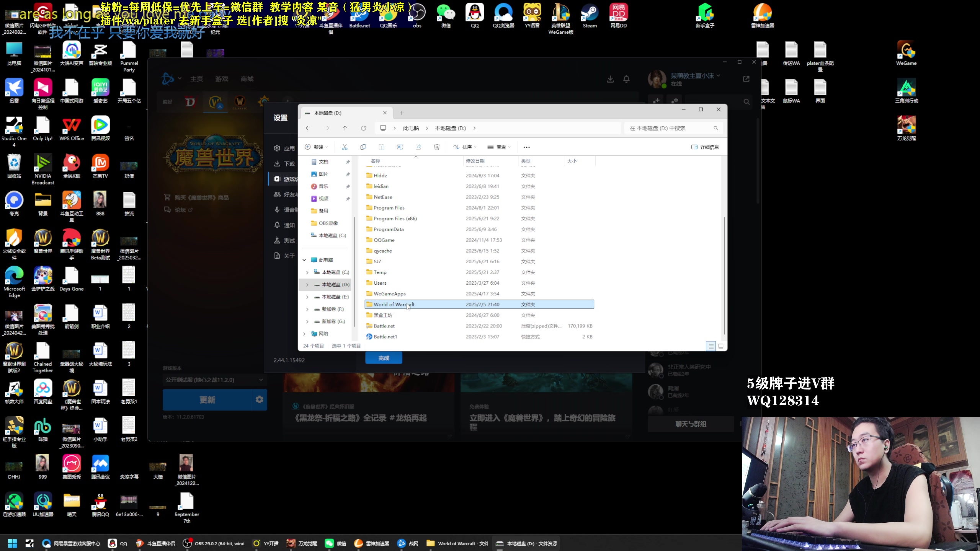Viewport: 980px width, 551px height.
Task: Click 主页 tab in Battle.net
Action: (x=196, y=79)
